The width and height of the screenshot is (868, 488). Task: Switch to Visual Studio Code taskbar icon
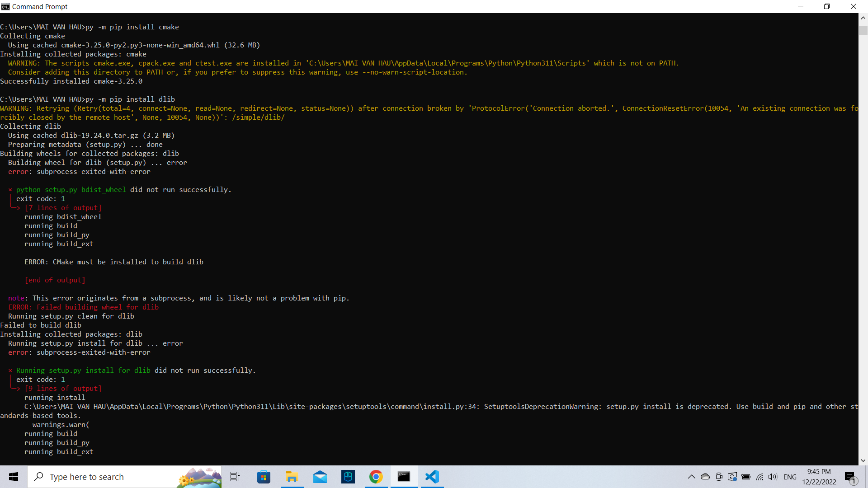[432, 477]
